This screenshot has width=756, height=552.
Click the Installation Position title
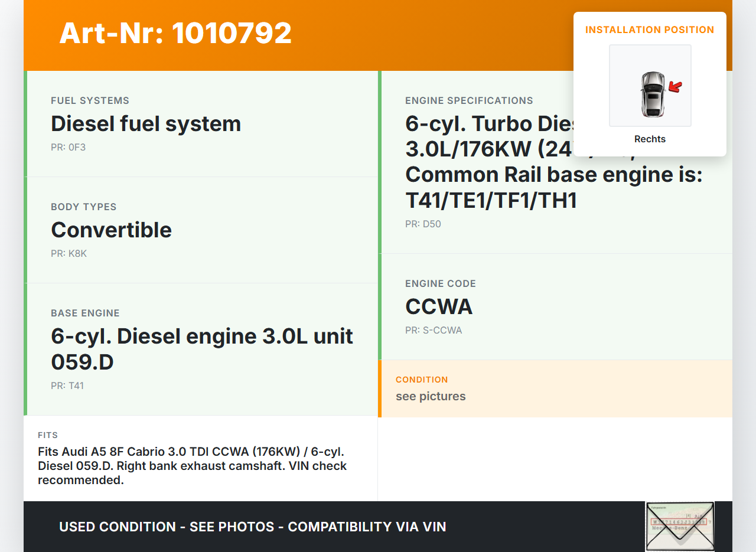click(649, 30)
